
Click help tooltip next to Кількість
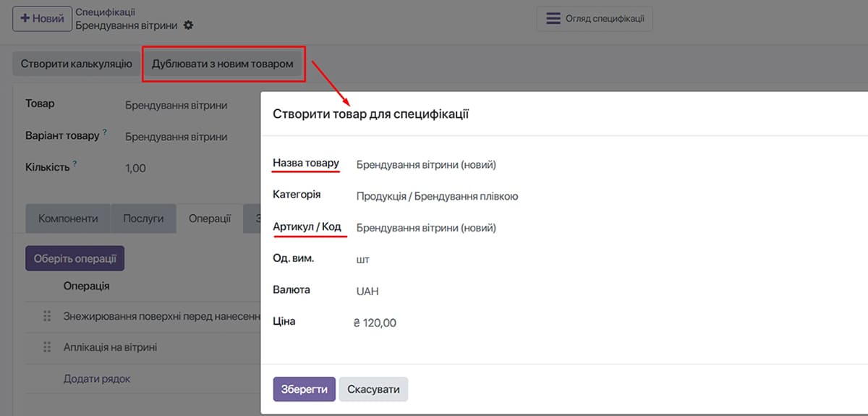75,164
